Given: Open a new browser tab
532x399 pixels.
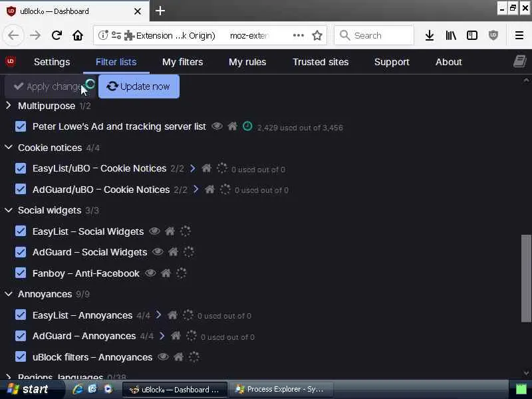Looking at the screenshot, I should tap(160, 11).
